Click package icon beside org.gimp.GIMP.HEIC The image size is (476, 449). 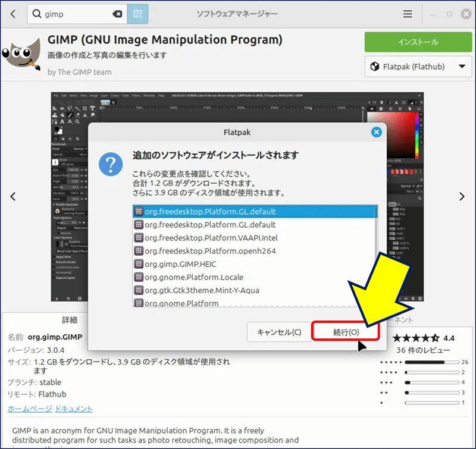139,264
